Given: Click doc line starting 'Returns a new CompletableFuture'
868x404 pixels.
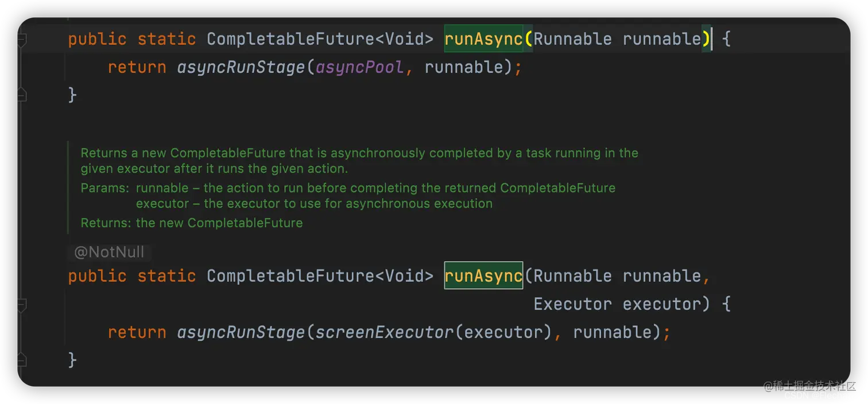Looking at the screenshot, I should (359, 153).
